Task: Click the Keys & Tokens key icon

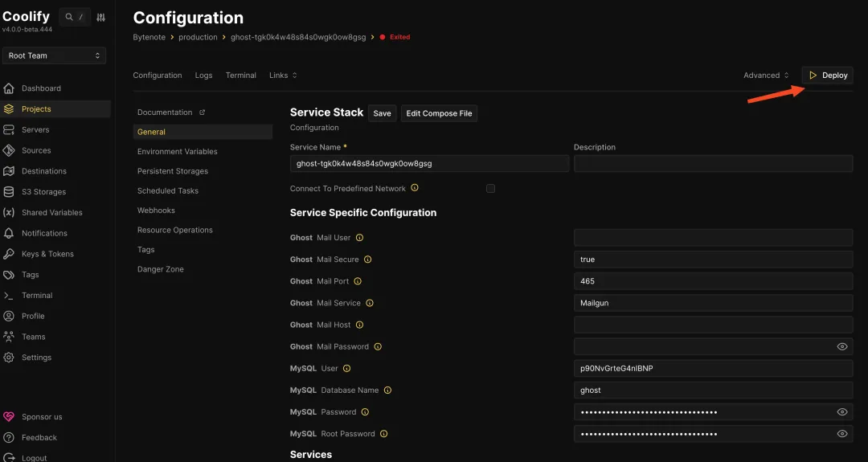Action: coord(9,254)
